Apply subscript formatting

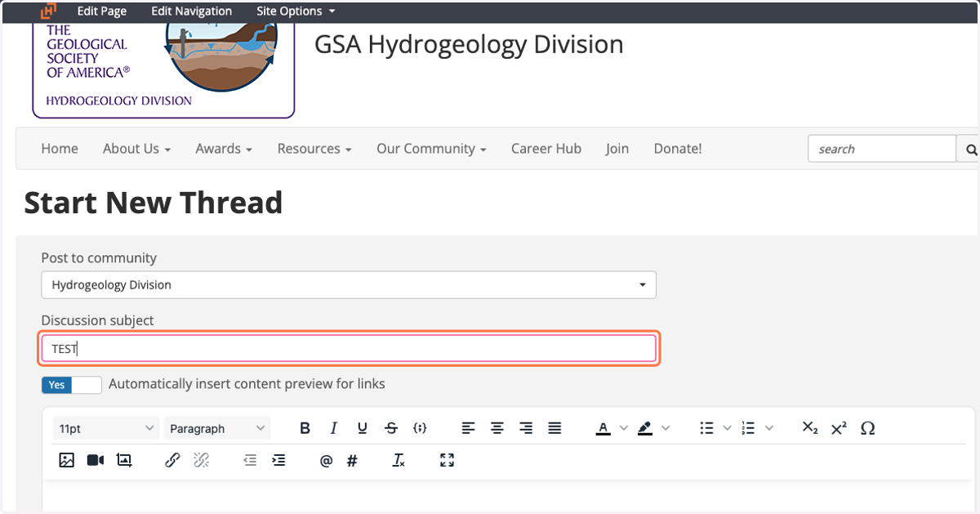pos(810,428)
